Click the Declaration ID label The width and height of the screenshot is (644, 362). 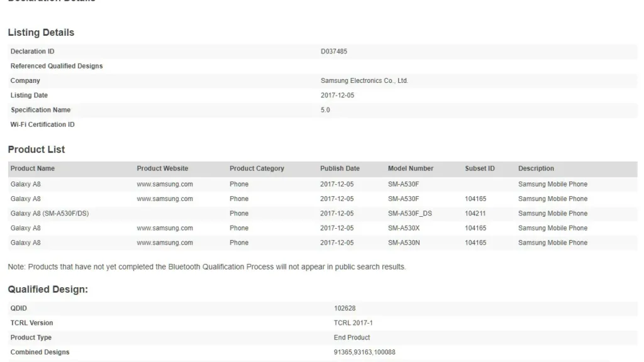33,52
